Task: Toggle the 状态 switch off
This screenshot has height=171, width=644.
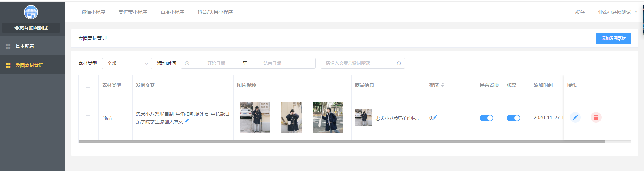Action: click(x=514, y=118)
